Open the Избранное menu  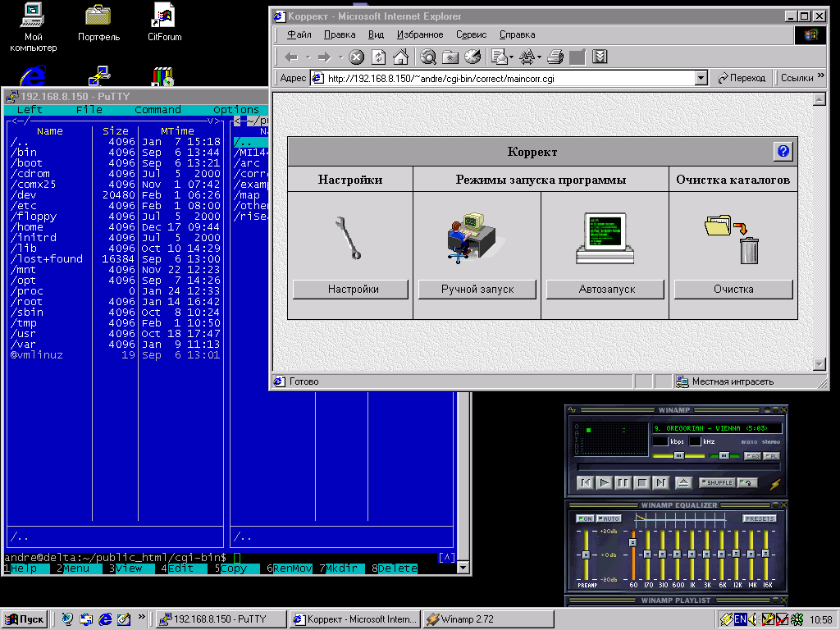point(419,34)
